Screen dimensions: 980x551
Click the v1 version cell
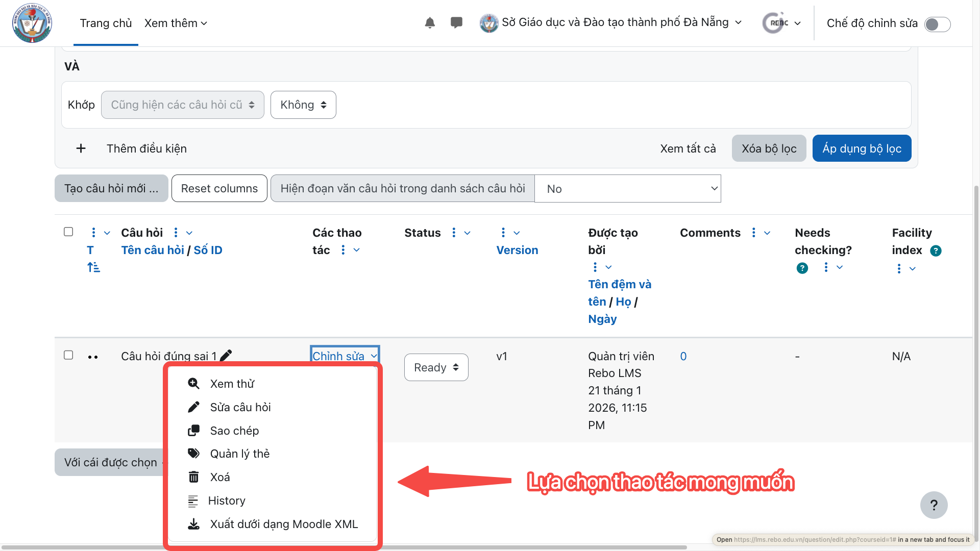coord(502,356)
